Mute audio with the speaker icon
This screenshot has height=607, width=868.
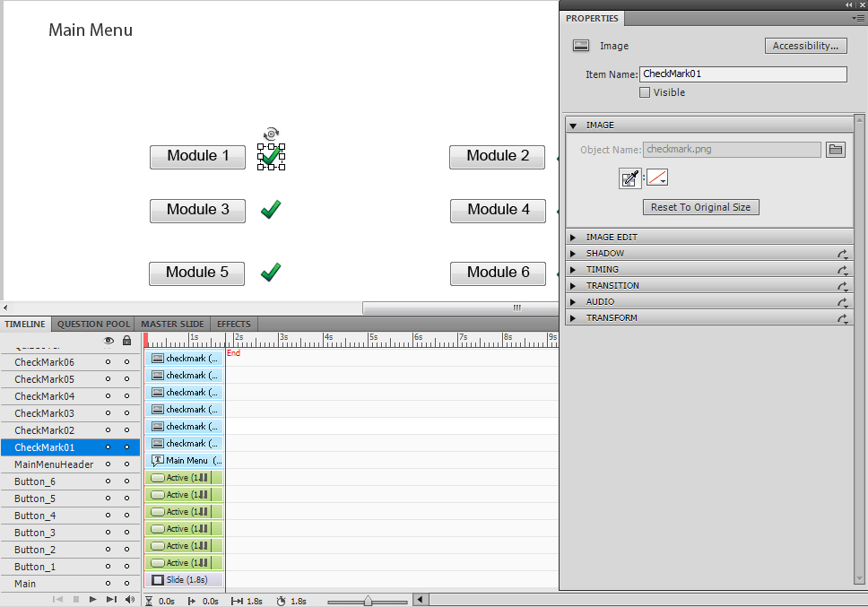(x=130, y=601)
